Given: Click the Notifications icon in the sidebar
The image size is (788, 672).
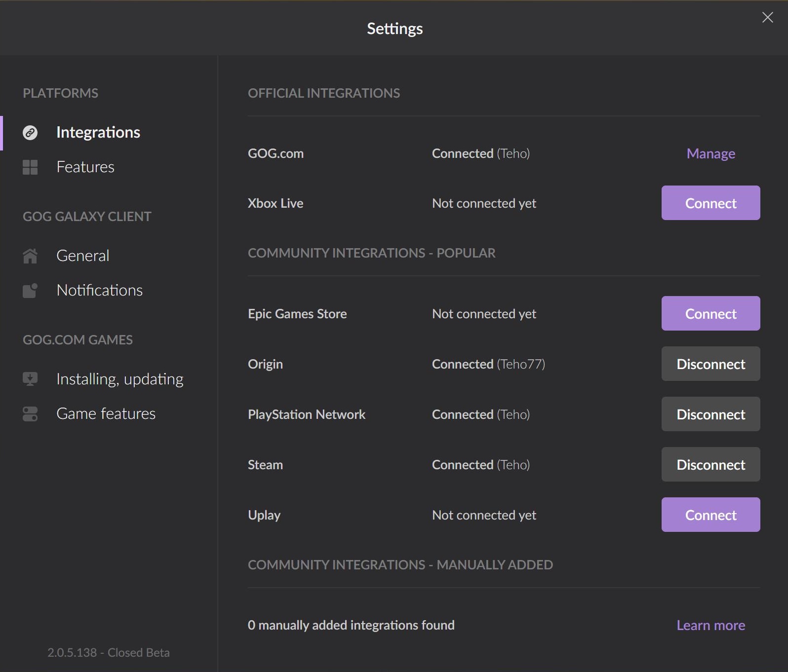Looking at the screenshot, I should (x=30, y=291).
